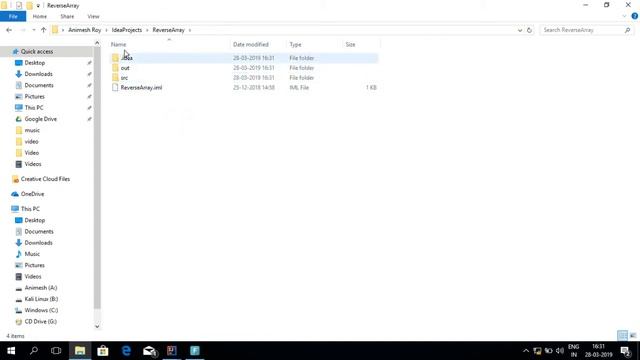Launch Microsoft Store from taskbar
640x360 pixels.
point(103,351)
